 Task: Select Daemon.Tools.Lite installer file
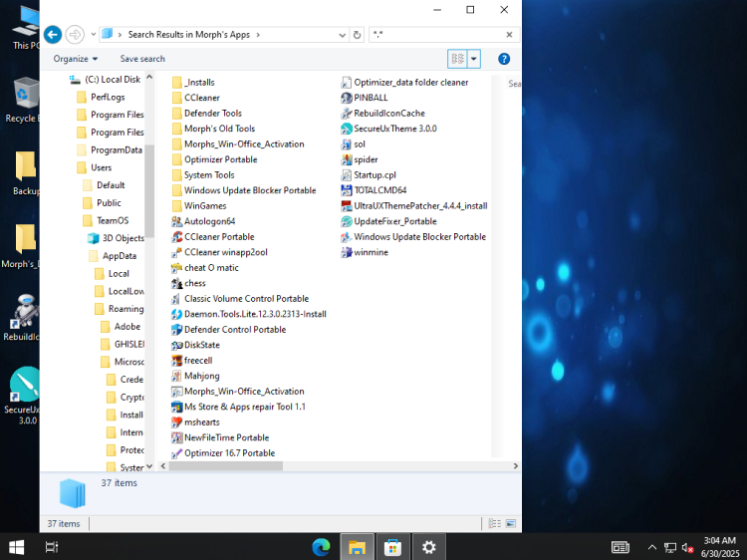[x=249, y=314]
